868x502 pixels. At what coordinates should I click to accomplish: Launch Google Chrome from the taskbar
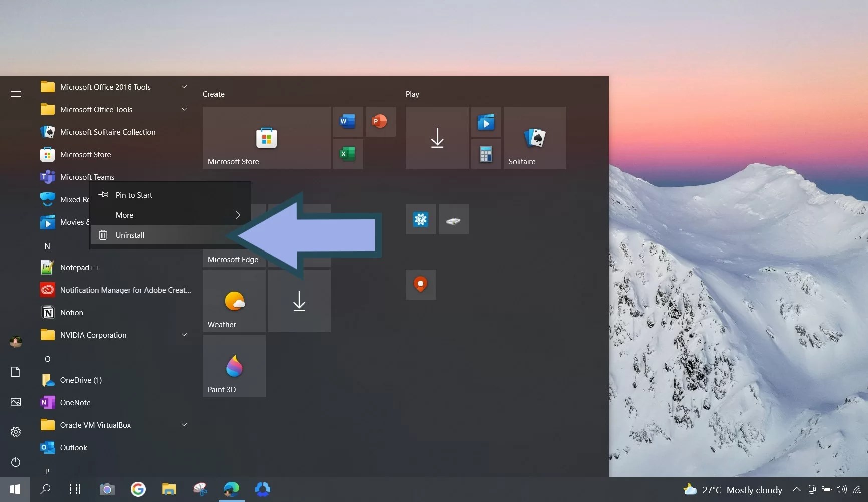(138, 489)
